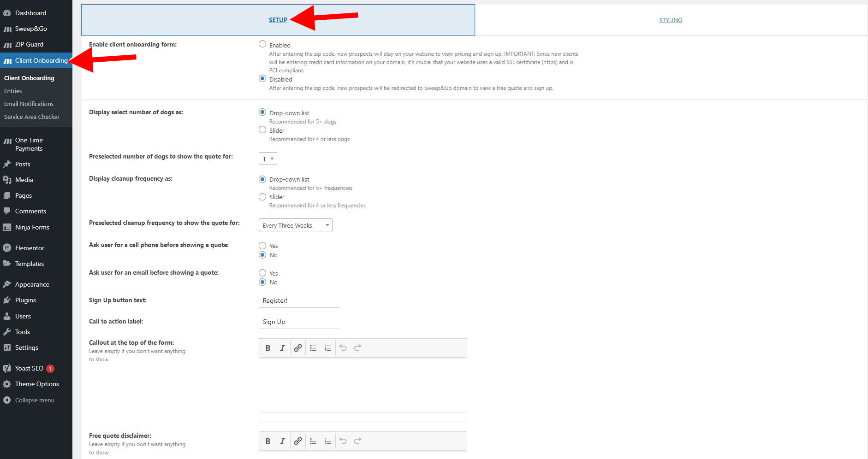Collapse the admin sidebar menu
The image size is (868, 459).
tap(34, 400)
